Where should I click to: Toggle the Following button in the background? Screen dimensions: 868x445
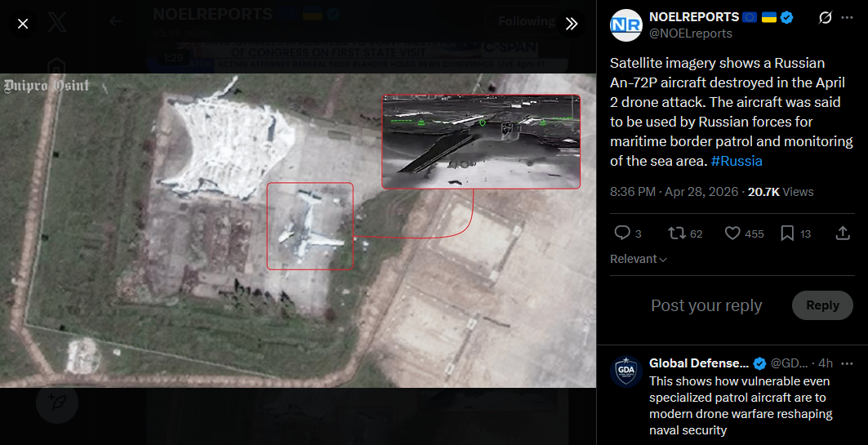coord(527,21)
